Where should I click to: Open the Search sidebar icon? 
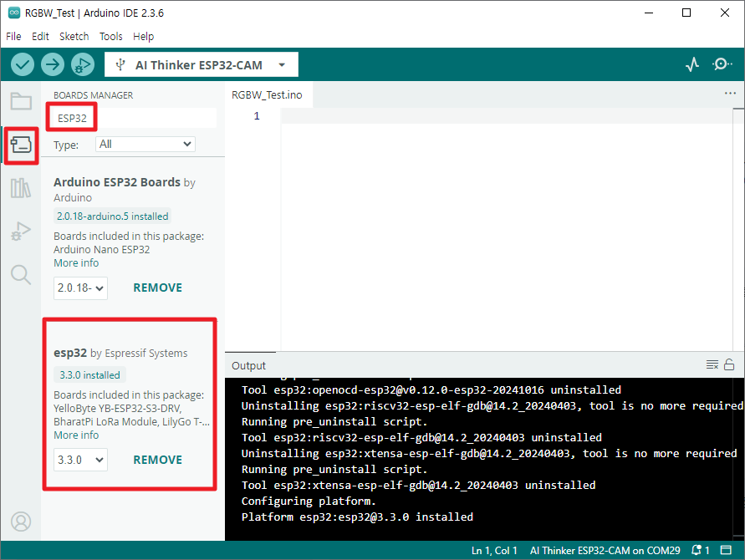21,274
